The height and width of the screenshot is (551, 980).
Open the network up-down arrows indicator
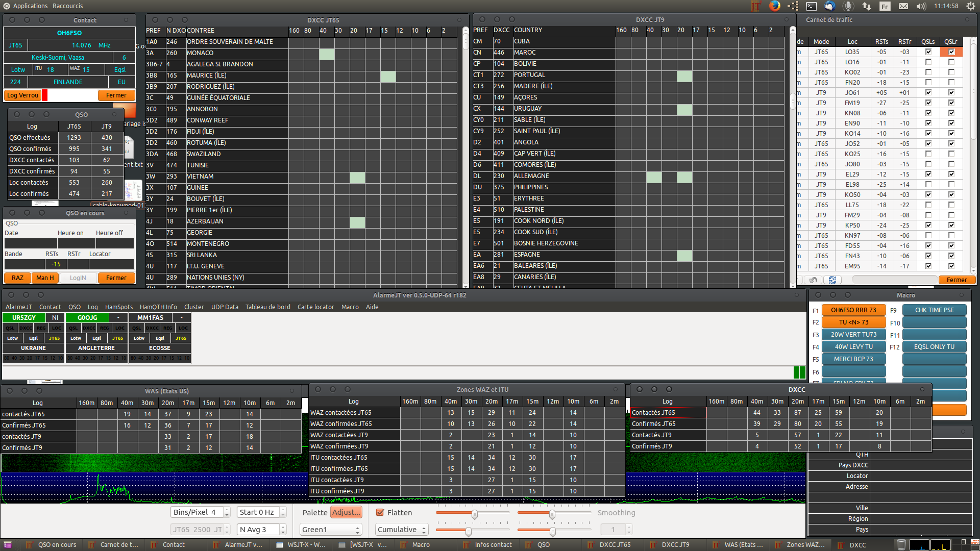[867, 6]
